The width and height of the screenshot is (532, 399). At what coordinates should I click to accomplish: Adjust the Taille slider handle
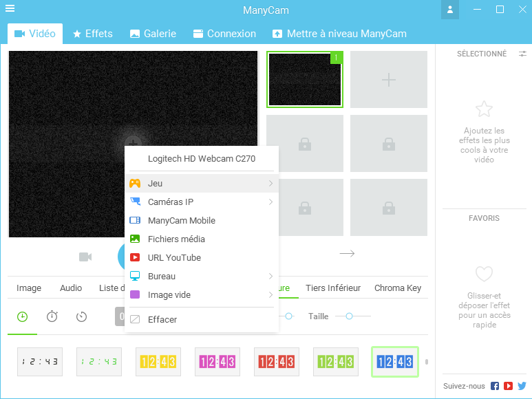tap(349, 316)
